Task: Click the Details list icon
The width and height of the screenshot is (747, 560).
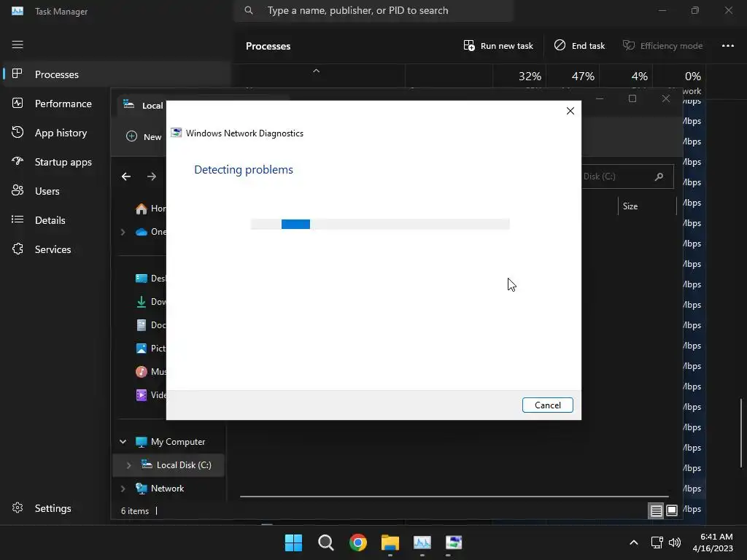Action: [18, 219]
